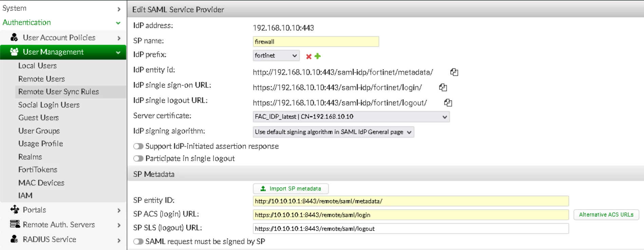
Task: Toggle SAML request must be signed by SP
Action: (138, 242)
